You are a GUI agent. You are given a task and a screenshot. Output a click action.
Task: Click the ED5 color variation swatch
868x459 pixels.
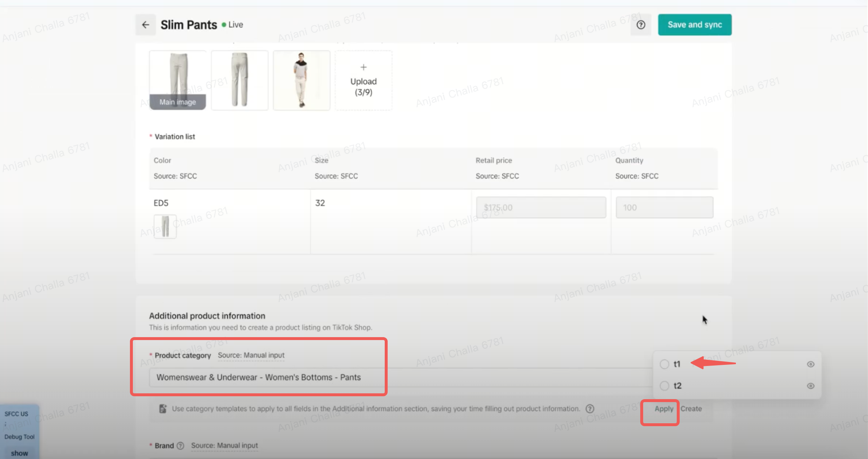pyautogui.click(x=165, y=227)
